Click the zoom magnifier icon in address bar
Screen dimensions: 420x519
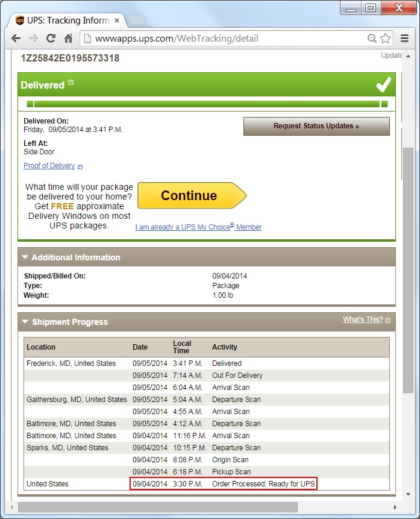click(x=372, y=39)
